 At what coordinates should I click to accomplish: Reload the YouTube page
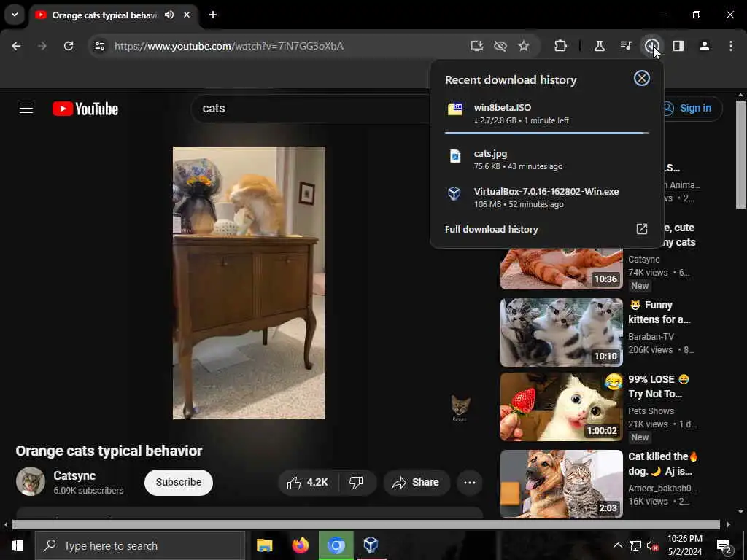click(69, 46)
